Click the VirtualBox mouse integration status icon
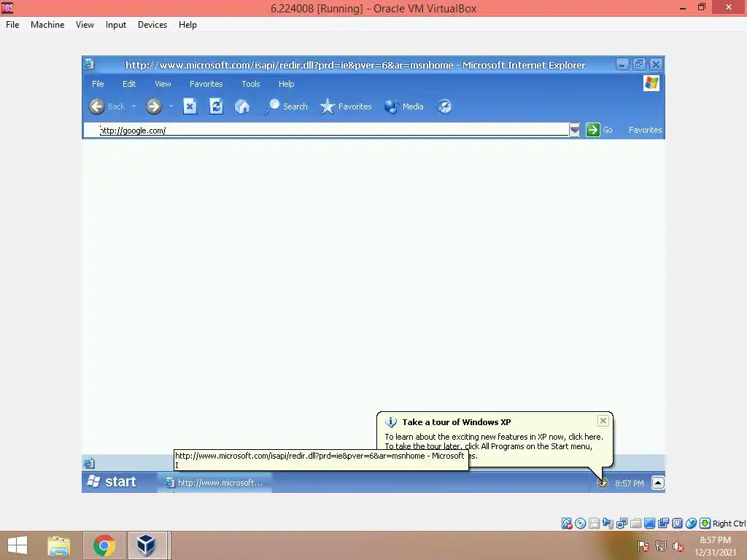The image size is (747, 560). point(691,524)
